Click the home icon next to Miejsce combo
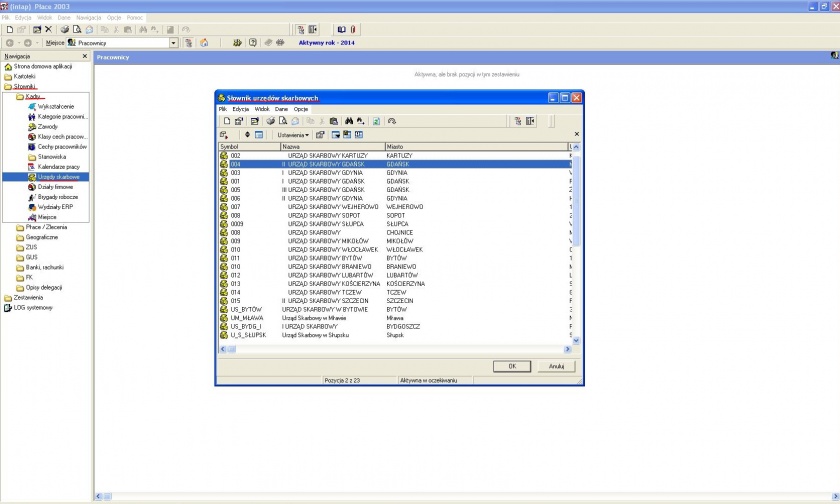Image resolution: width=840 pixels, height=504 pixels. (x=204, y=43)
